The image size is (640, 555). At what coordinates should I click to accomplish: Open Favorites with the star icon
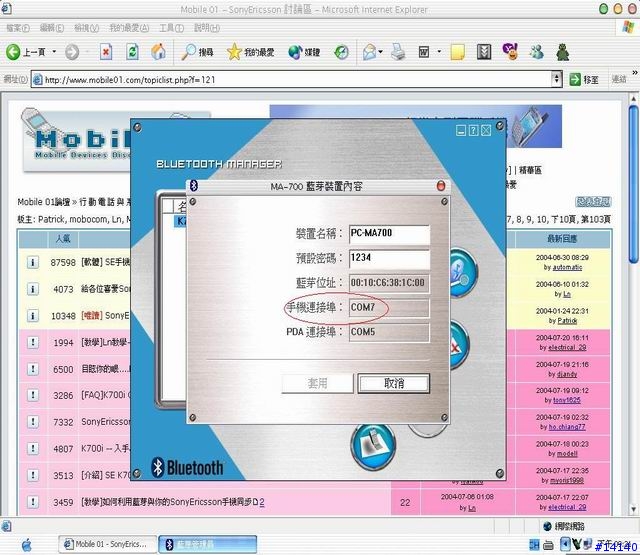[250, 52]
